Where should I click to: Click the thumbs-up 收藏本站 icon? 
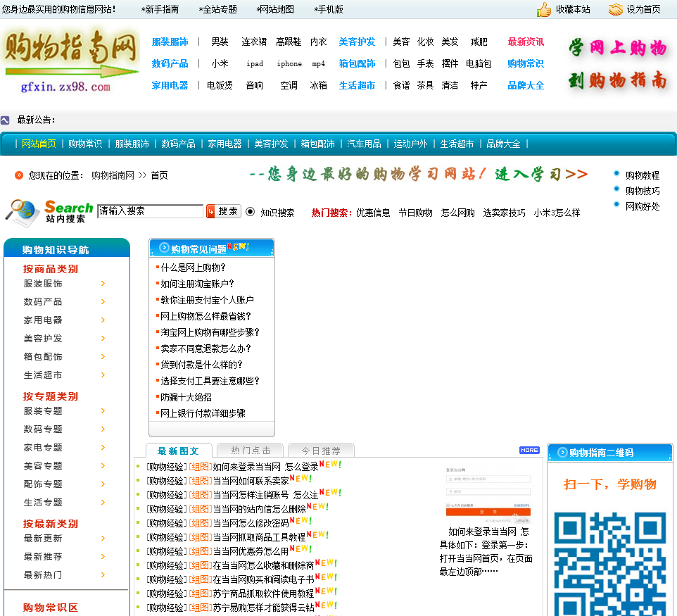[x=544, y=9]
